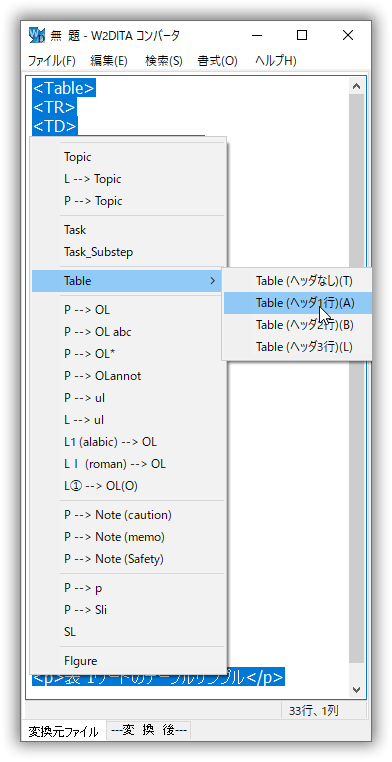Open the 検索(S) menu
This screenshot has width=392, height=762.
point(164,61)
